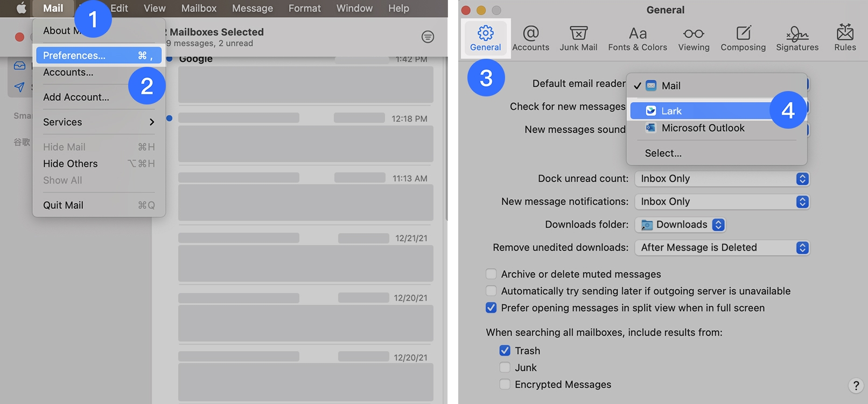
Task: Check Junk in search results
Action: [505, 367]
